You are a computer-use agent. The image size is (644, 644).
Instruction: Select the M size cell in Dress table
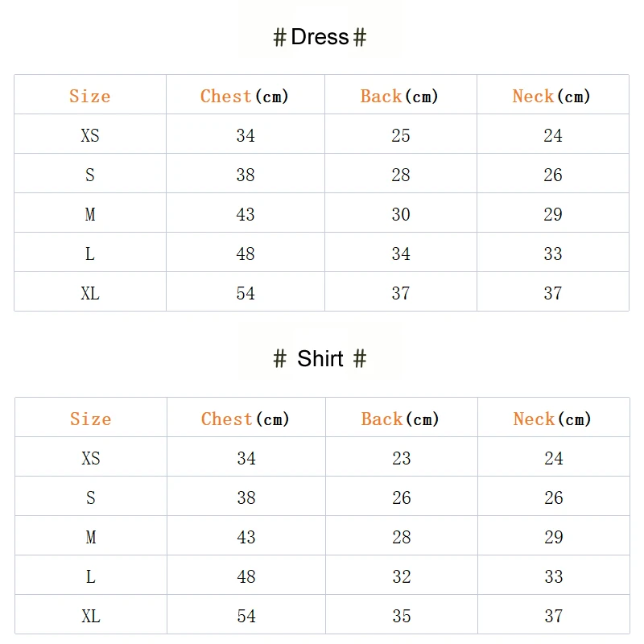coord(89,214)
